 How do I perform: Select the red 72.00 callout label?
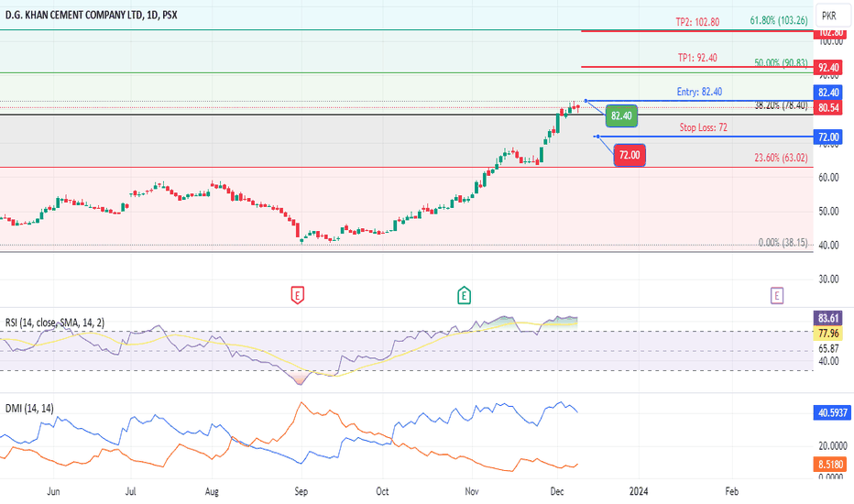[630, 155]
